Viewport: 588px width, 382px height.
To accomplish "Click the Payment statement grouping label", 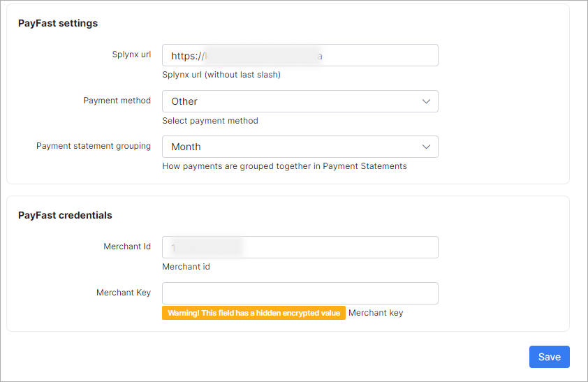I will pyautogui.click(x=94, y=146).
